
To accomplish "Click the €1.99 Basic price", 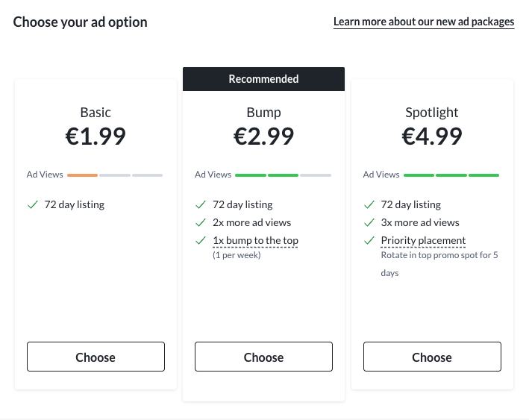I will point(96,136).
